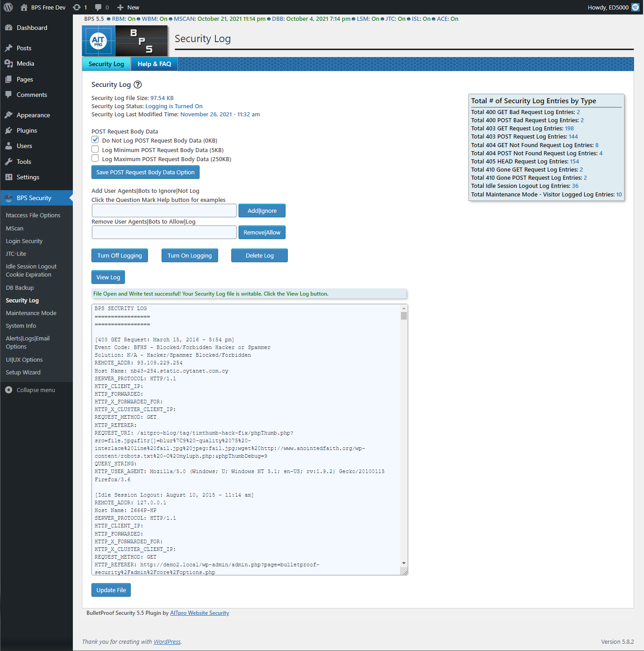Switch to the Security Log tab
644x651 pixels.
pos(106,64)
